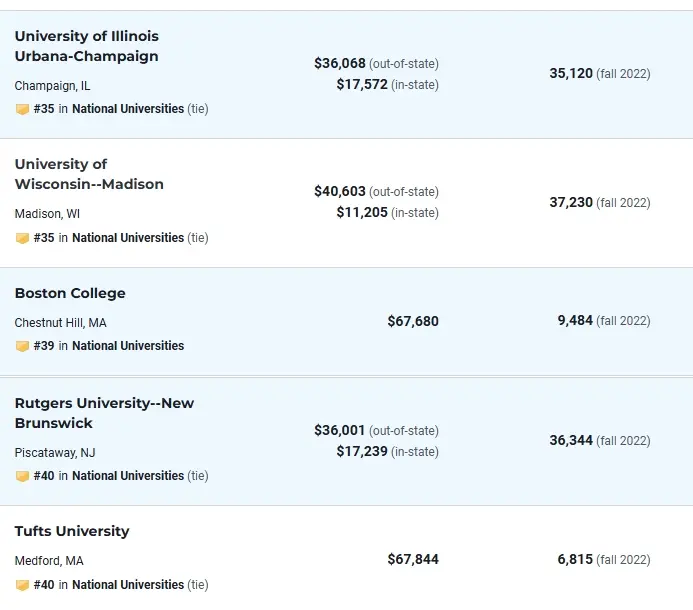
Task: Click the University of Wisconsin--Madison ranking badge icon
Action: click(x=22, y=238)
